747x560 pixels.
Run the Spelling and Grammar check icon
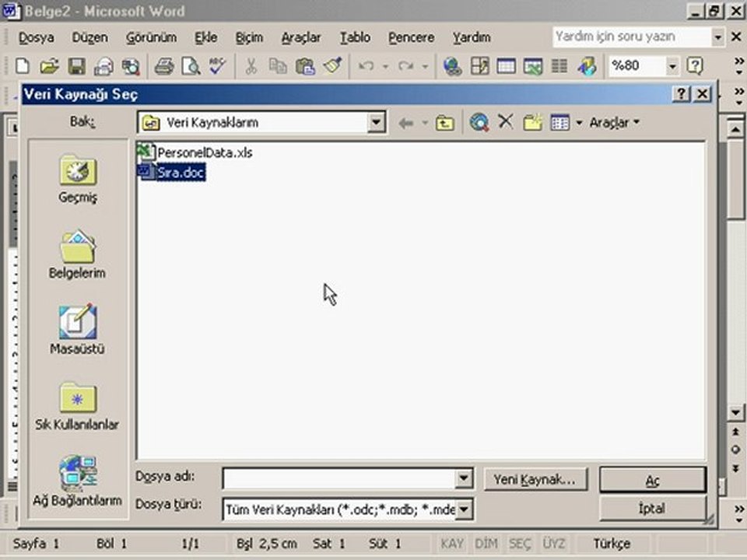pyautogui.click(x=217, y=65)
